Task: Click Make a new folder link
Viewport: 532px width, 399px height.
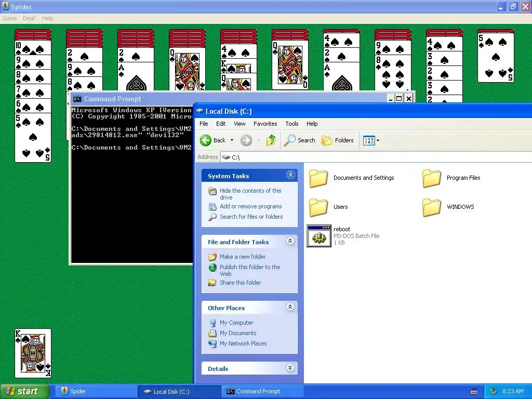Action: click(243, 257)
